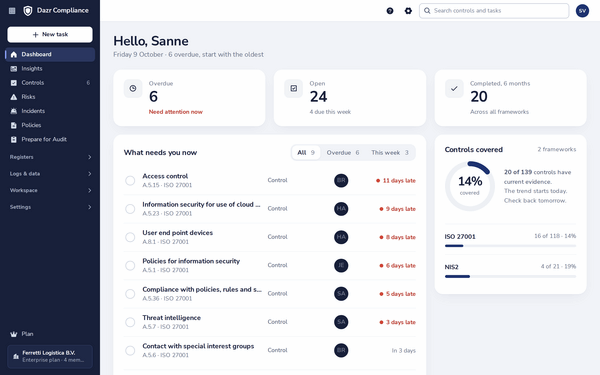Complete Policies for information security task
This screenshot has height=375, width=600.
point(130,265)
